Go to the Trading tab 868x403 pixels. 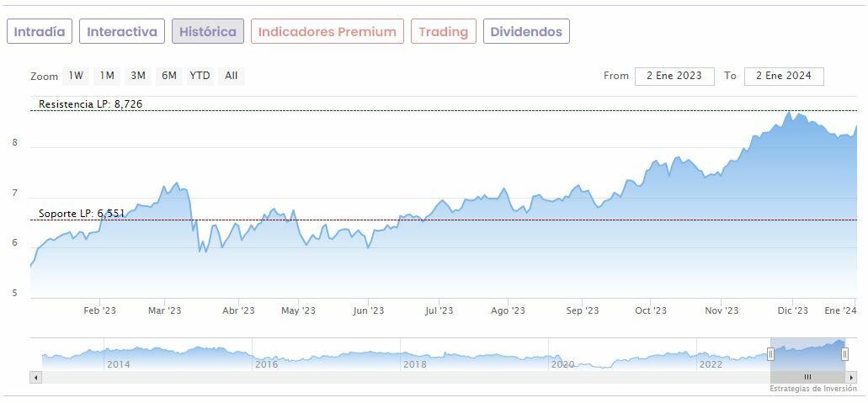pyautogui.click(x=443, y=32)
